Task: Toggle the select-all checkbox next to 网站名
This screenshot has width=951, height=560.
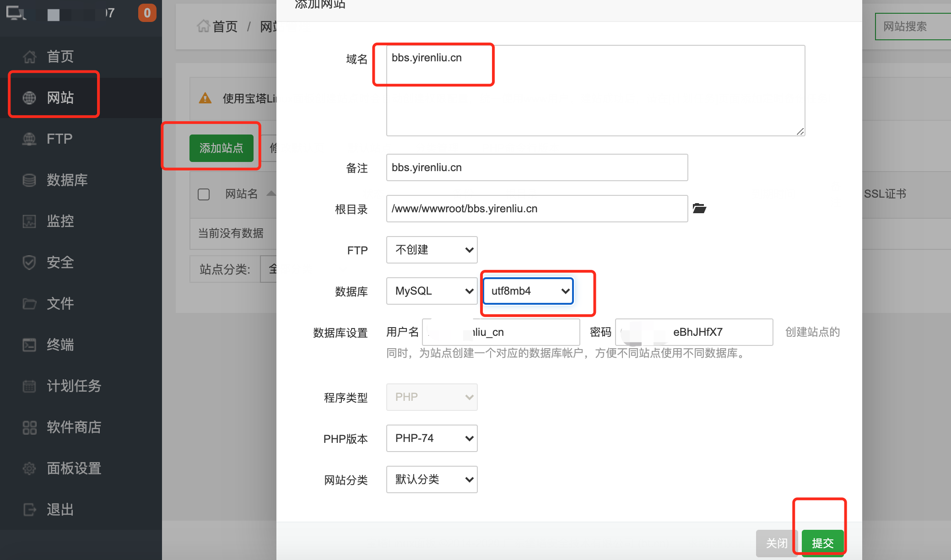Action: (x=204, y=194)
